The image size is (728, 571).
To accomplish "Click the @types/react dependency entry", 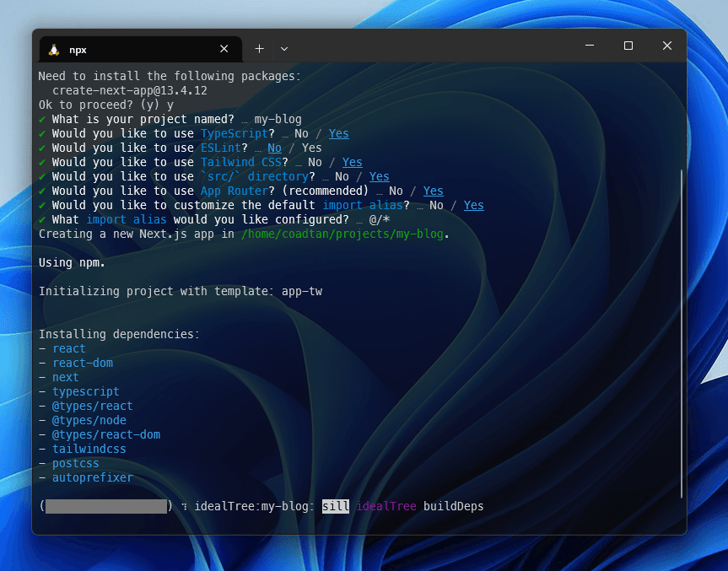I will (x=92, y=407).
